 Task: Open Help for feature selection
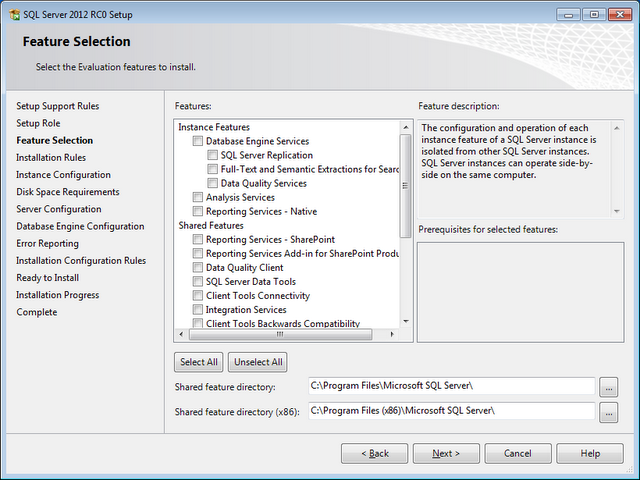590,453
